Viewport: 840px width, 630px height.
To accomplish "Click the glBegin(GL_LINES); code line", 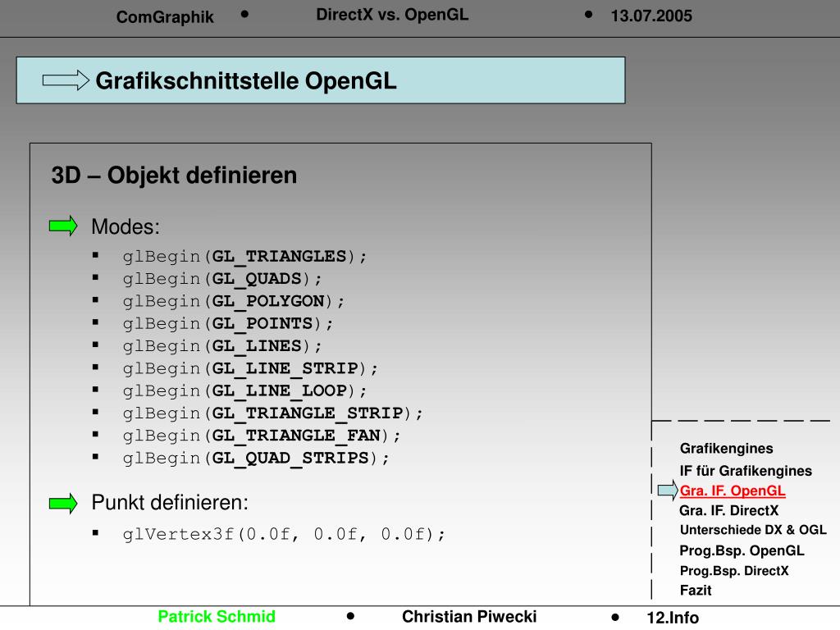I will [x=222, y=347].
